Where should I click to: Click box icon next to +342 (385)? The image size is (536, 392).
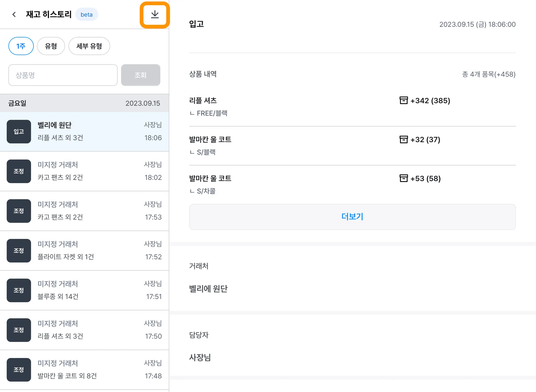click(403, 100)
